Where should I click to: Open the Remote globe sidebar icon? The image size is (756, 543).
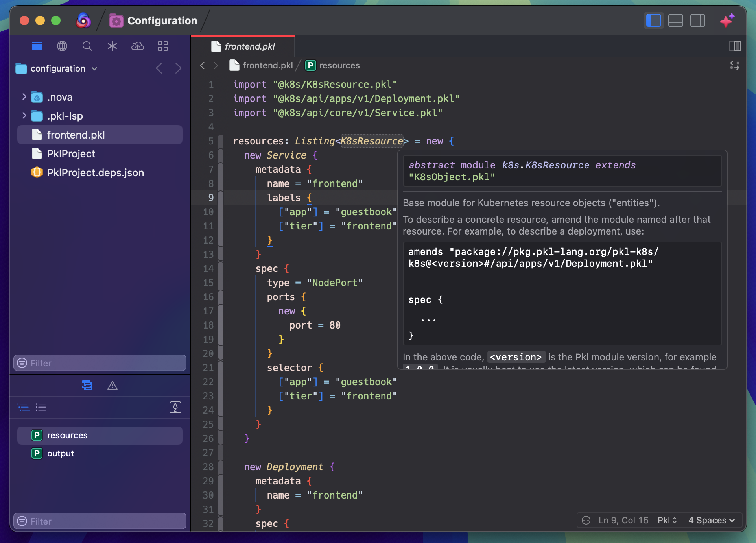[62, 46]
